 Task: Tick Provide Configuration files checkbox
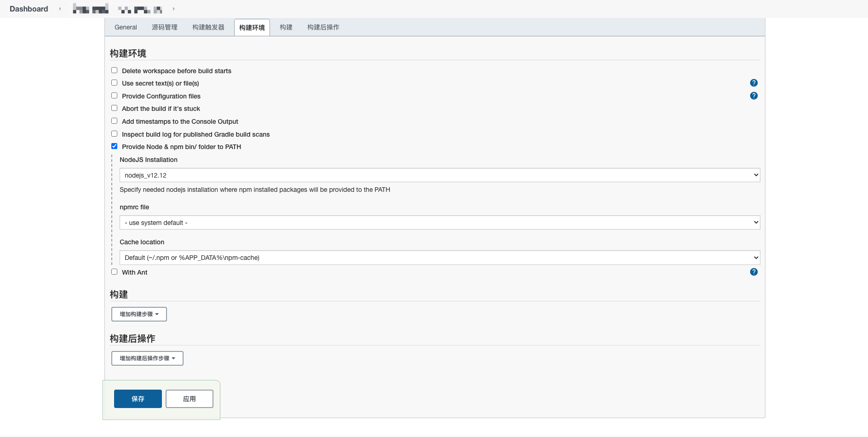[x=114, y=96]
